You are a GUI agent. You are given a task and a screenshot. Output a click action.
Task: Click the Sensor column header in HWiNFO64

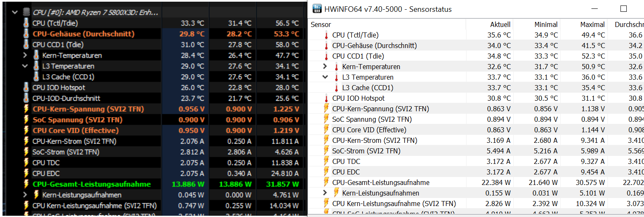[321, 24]
